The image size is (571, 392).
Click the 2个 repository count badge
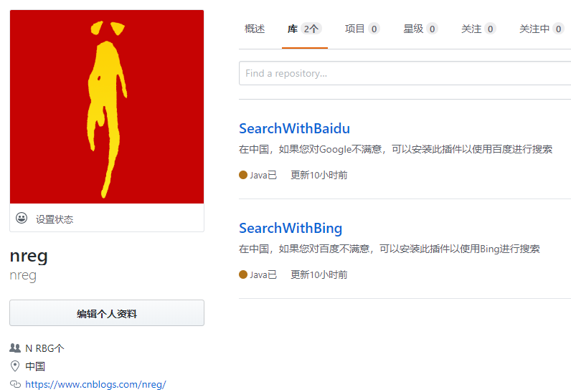[x=311, y=29]
